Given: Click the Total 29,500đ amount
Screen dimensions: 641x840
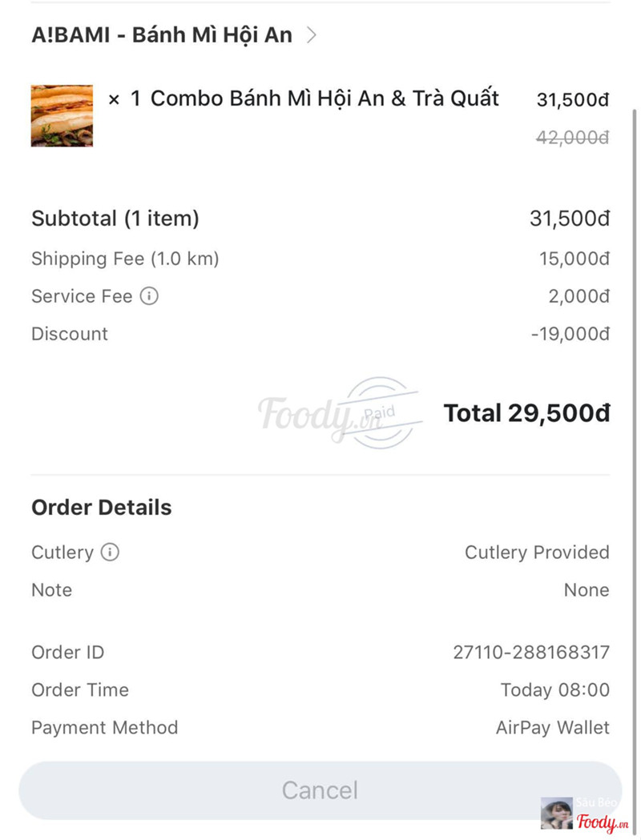Looking at the screenshot, I should 526,413.
